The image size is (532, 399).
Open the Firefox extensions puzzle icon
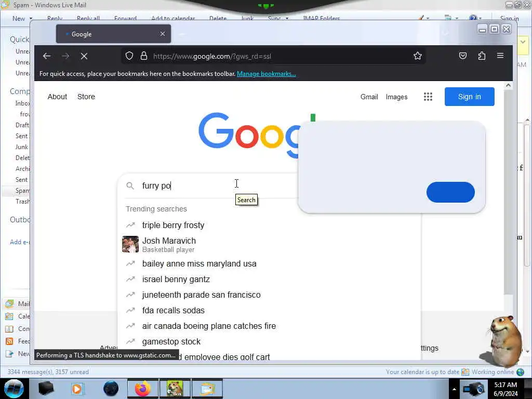(482, 56)
